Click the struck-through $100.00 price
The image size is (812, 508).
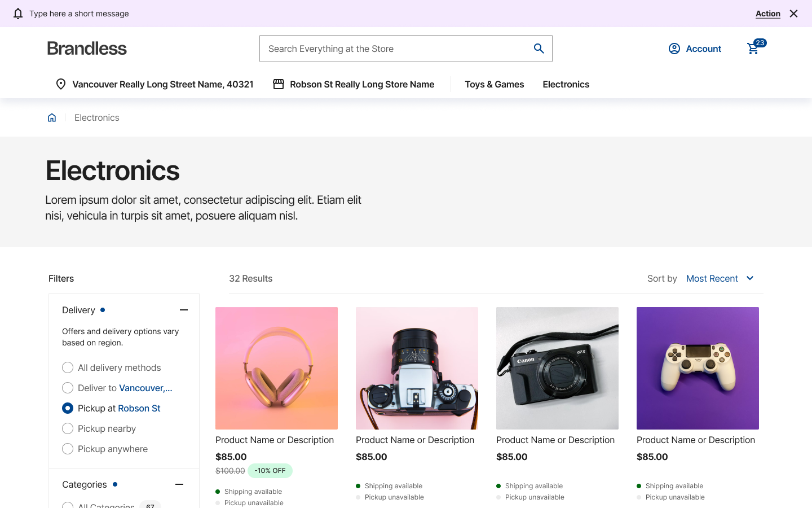(x=230, y=471)
